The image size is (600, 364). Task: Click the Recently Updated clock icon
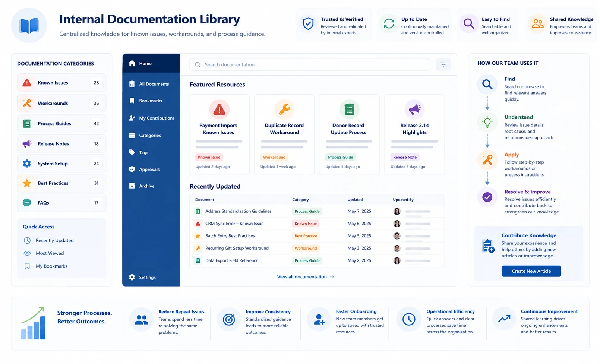(x=27, y=241)
